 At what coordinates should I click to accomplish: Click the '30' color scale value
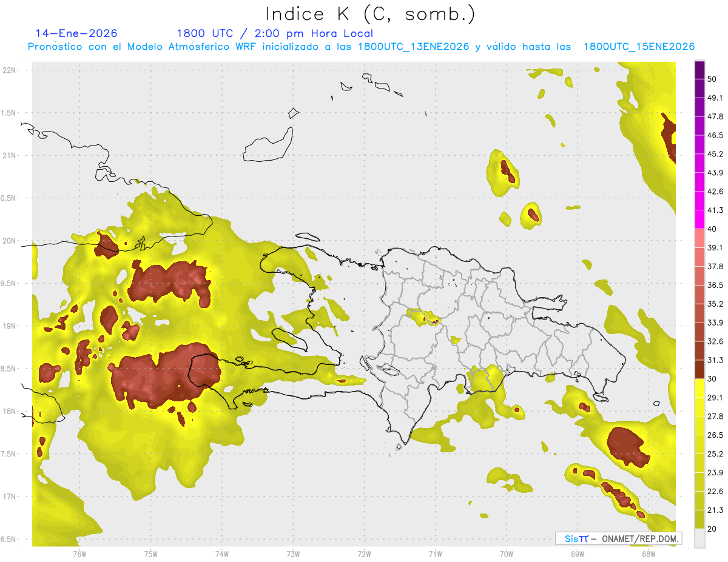point(712,379)
